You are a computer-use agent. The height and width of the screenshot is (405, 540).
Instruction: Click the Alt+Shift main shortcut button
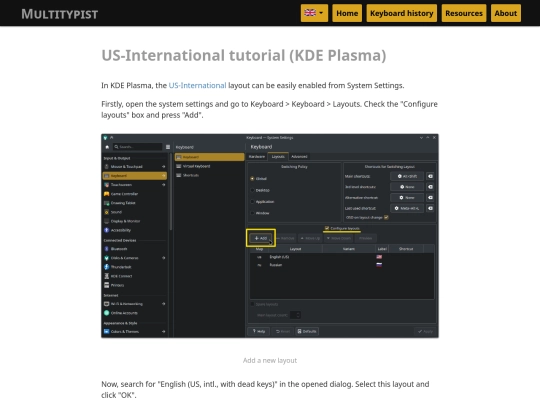coord(407,176)
